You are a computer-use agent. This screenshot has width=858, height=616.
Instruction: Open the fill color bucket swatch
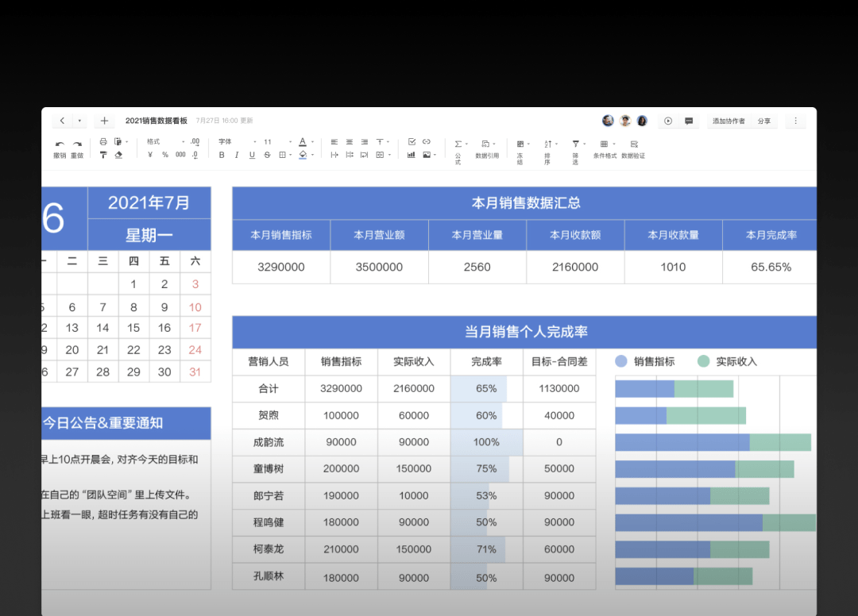pyautogui.click(x=303, y=156)
